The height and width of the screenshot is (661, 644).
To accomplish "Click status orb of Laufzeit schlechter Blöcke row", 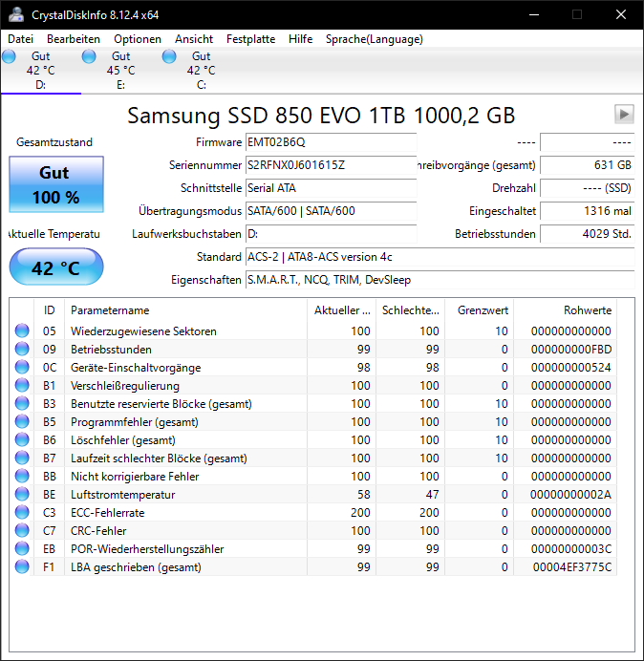I will coord(22,458).
